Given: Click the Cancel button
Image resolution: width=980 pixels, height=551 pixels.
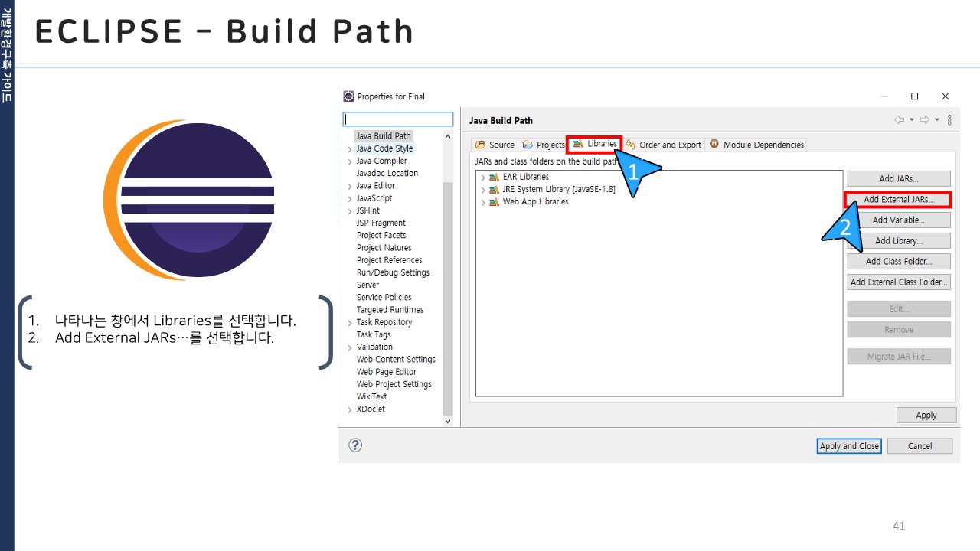Looking at the screenshot, I should [920, 446].
